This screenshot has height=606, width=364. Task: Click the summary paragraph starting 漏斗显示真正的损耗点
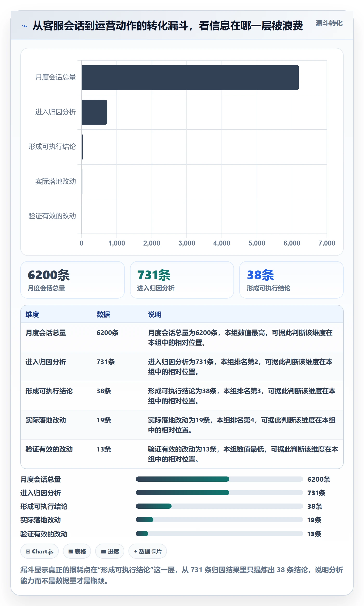(x=182, y=575)
